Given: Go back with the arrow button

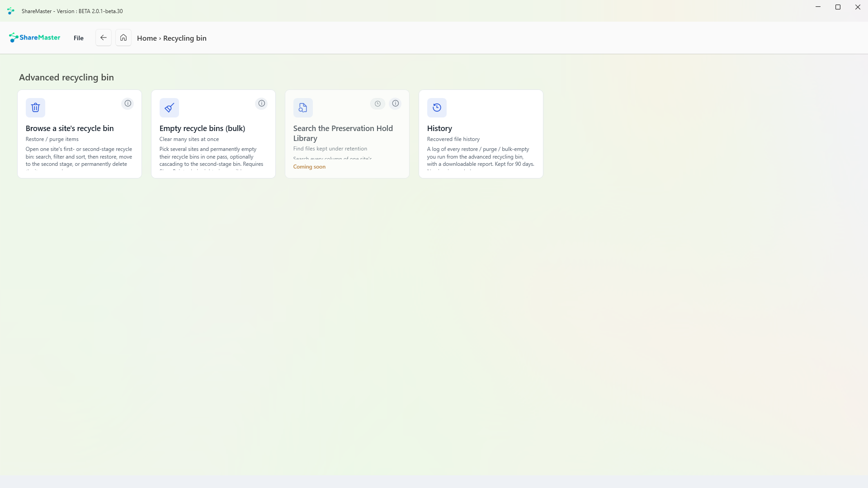Looking at the screenshot, I should [104, 38].
